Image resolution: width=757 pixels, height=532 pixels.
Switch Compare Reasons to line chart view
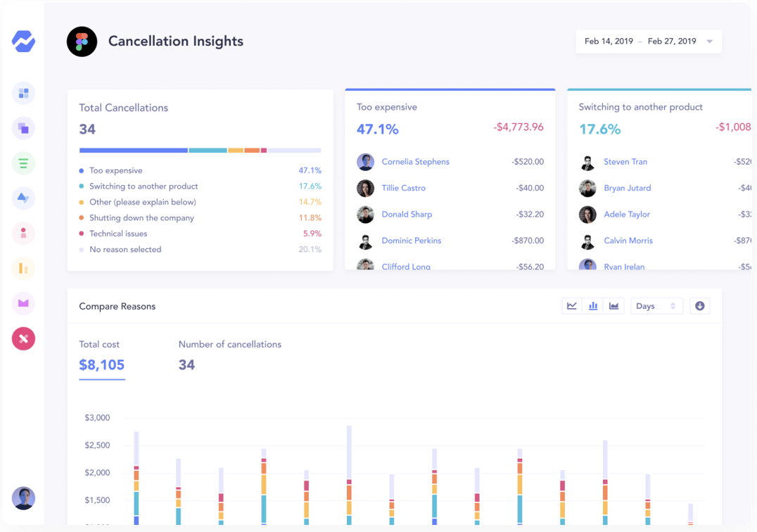point(571,305)
